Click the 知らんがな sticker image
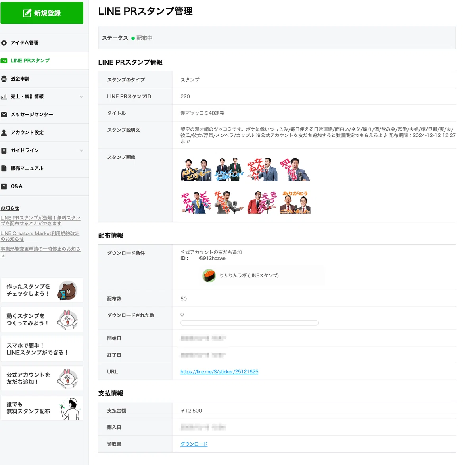Viewport: 476px width, 465px height. click(x=295, y=169)
